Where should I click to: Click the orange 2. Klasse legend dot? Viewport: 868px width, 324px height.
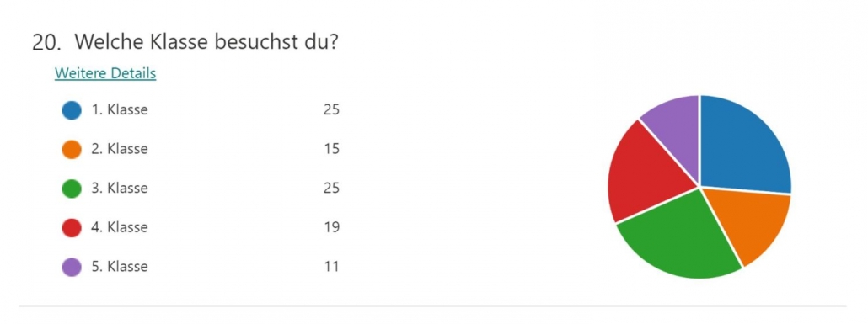click(72, 149)
